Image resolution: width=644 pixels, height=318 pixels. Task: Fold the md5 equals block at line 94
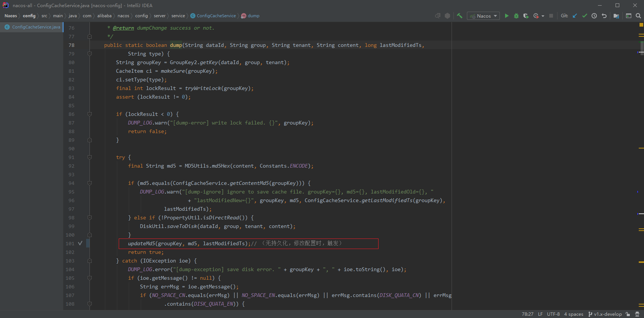click(89, 183)
